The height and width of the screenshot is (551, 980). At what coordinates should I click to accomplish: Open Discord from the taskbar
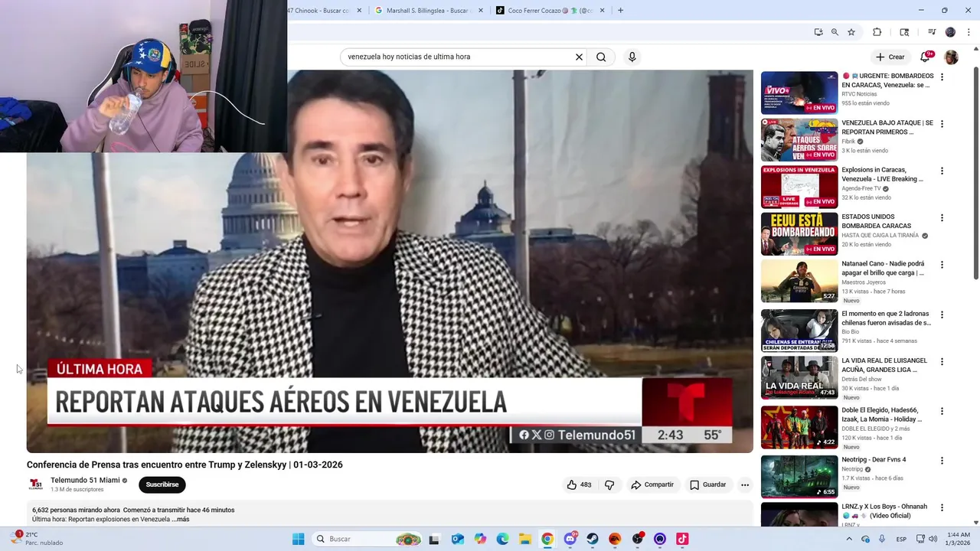(x=570, y=539)
